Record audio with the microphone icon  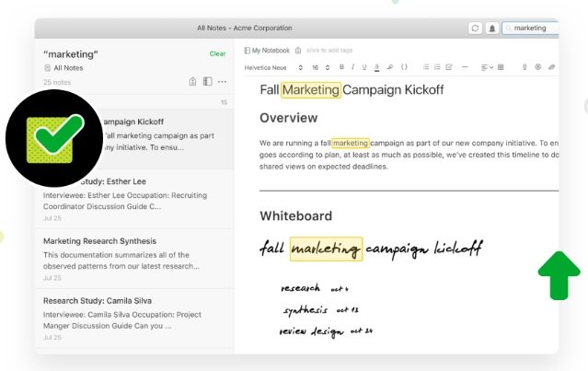525,67
